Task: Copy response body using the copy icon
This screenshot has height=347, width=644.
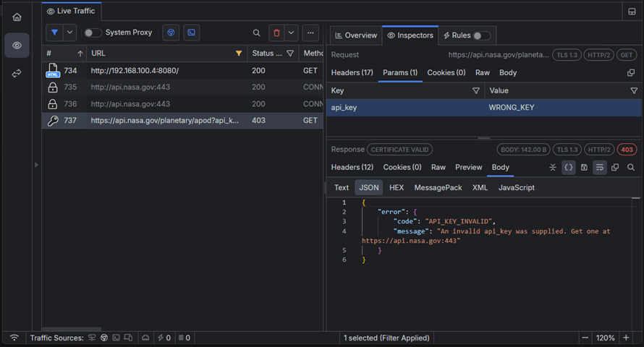Action: [x=615, y=167]
